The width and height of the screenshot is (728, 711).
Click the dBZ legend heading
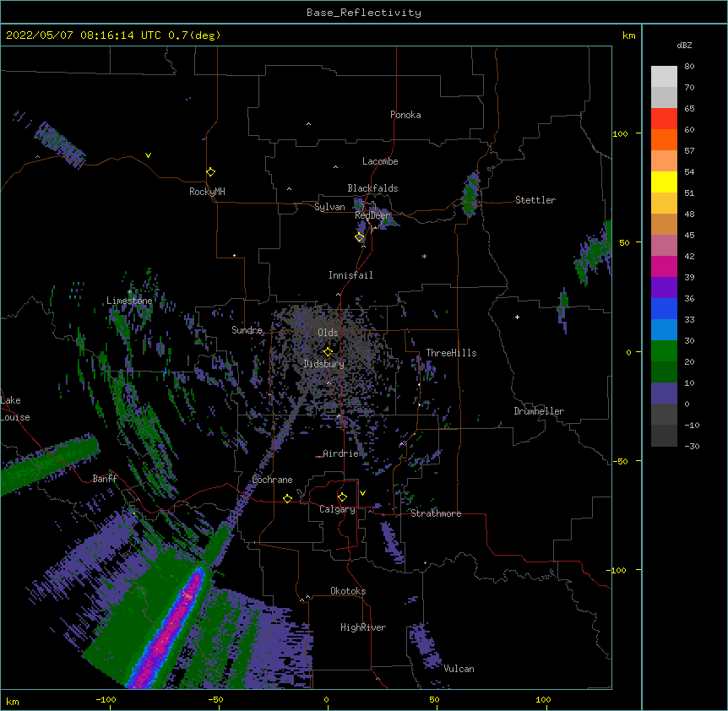coord(684,45)
